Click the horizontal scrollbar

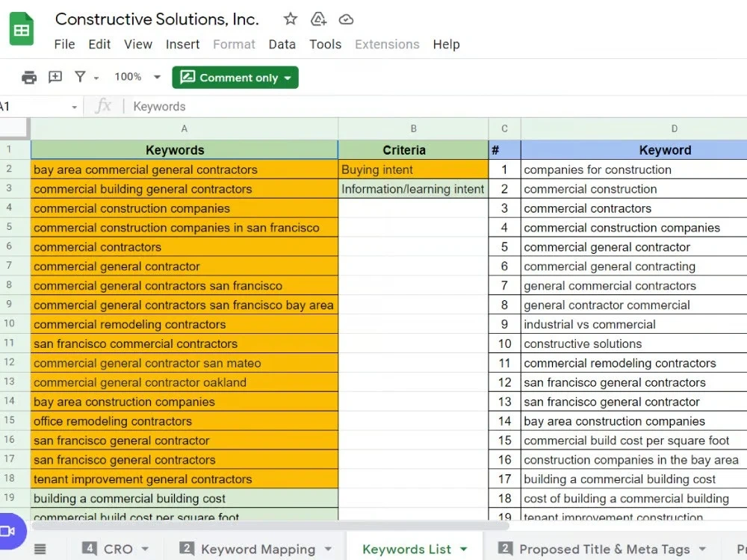(x=270, y=526)
